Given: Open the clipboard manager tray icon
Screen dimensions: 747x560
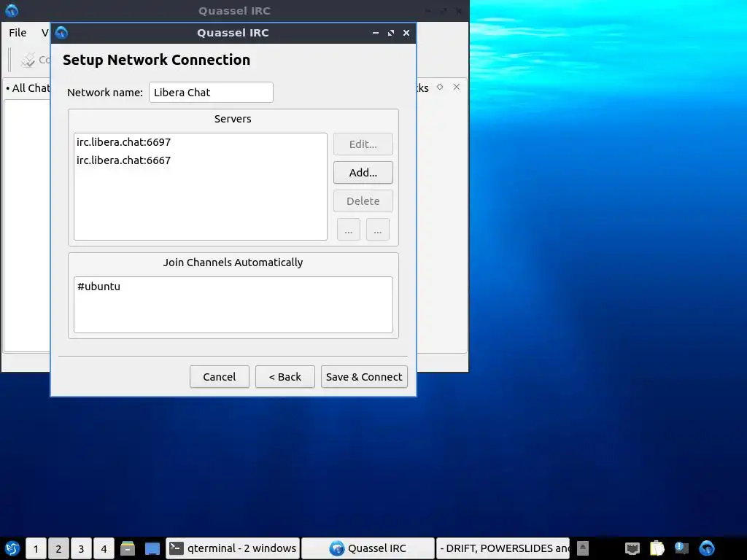Looking at the screenshot, I should coord(657,548).
